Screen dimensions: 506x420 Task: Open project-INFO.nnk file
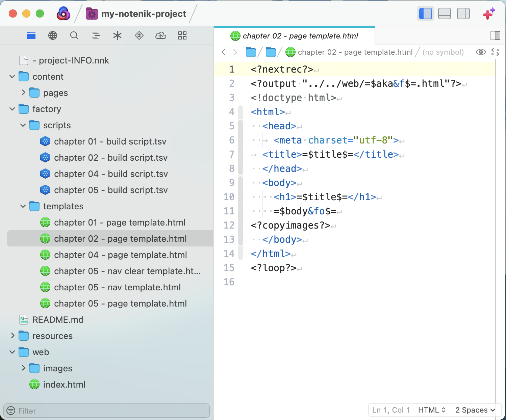coord(71,60)
